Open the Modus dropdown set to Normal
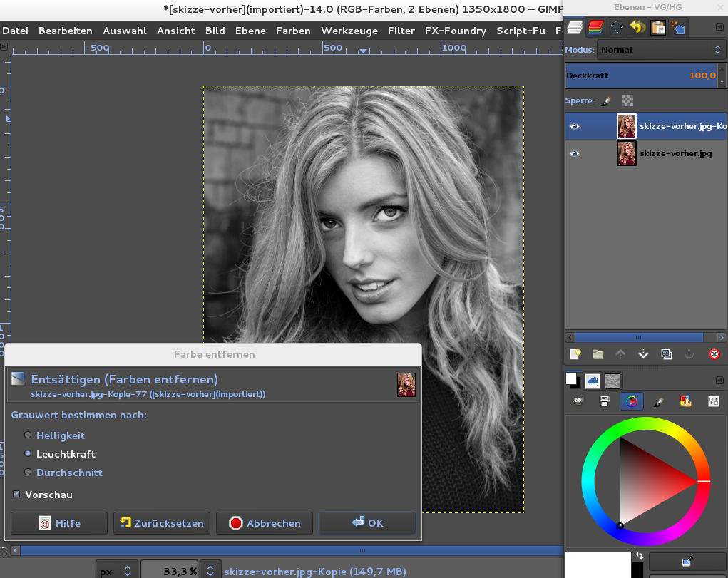This screenshot has width=728, height=578. [661, 50]
